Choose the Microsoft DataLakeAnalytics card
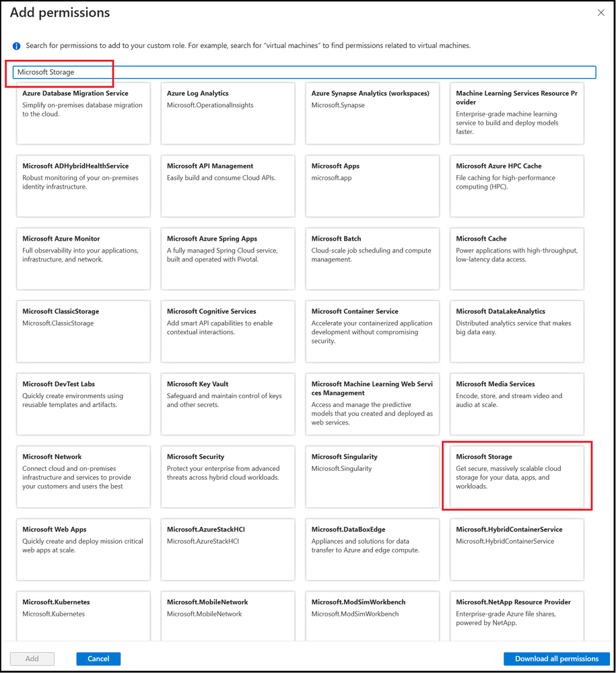Viewport: 616px width, 673px height. click(517, 331)
